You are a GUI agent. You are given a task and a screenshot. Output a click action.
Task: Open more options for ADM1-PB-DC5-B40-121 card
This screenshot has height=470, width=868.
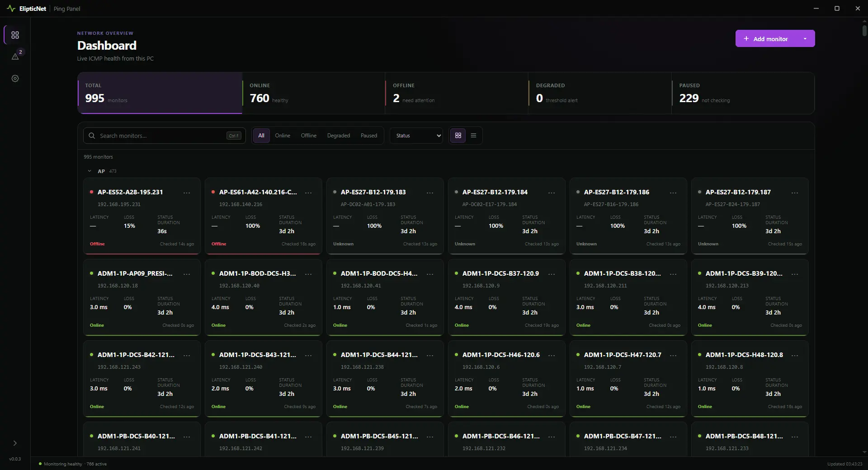(187, 437)
